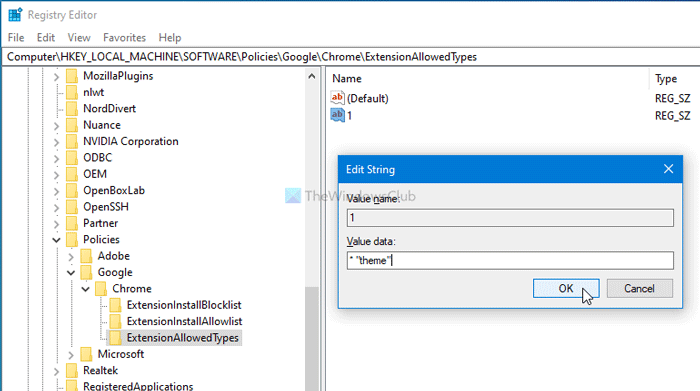The height and width of the screenshot is (391, 700).
Task: Select the NordDivert folder icon
Action: click(72, 108)
